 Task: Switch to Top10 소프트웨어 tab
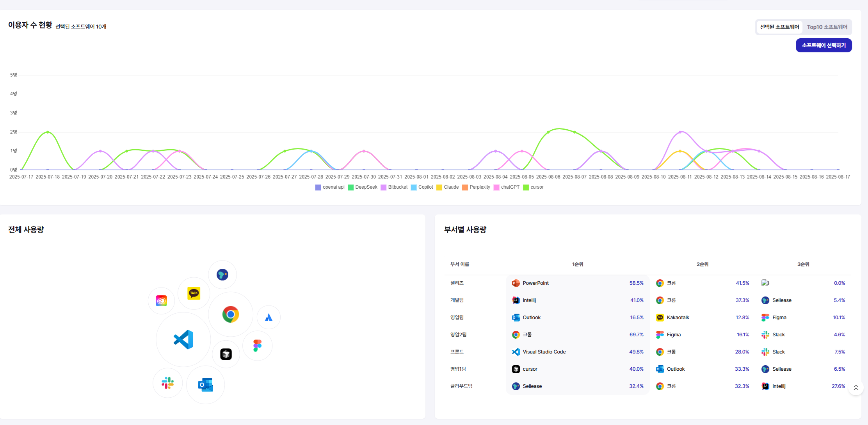pos(827,27)
